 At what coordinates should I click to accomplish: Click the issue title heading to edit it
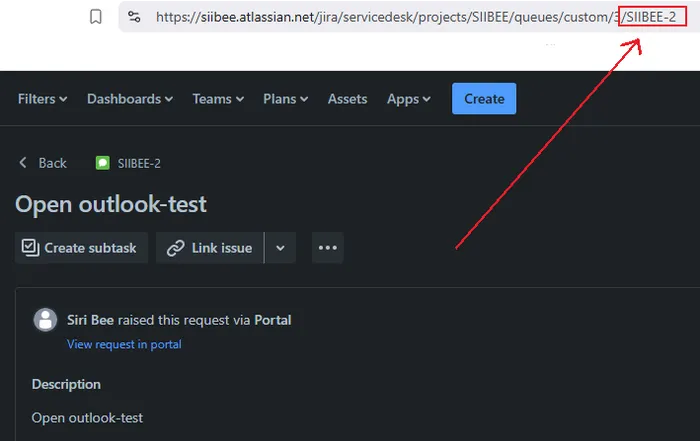[x=111, y=204]
